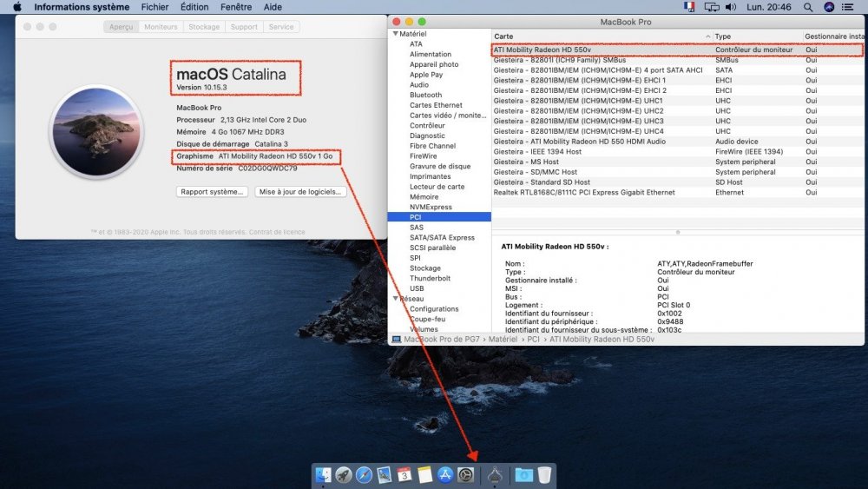Select Realtek RTL8168C/8111C Gigabit Ethernet row
The width and height of the screenshot is (868, 489).
pyautogui.click(x=678, y=192)
